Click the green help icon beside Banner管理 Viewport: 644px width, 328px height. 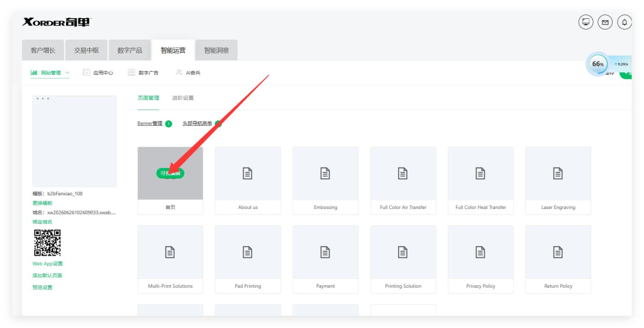tap(169, 124)
